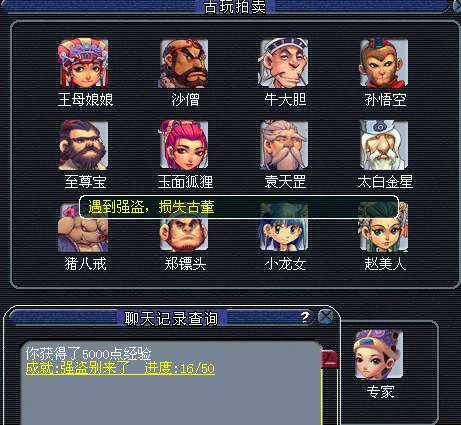Click the 古玩拍卖 window title

[x=235, y=6]
